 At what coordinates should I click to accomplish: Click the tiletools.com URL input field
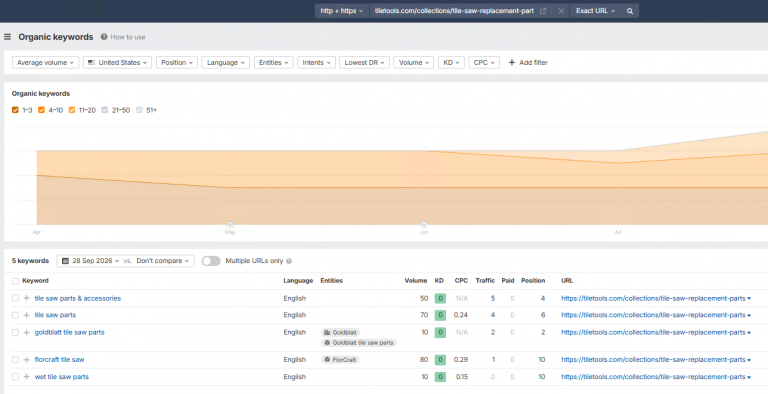click(x=454, y=11)
